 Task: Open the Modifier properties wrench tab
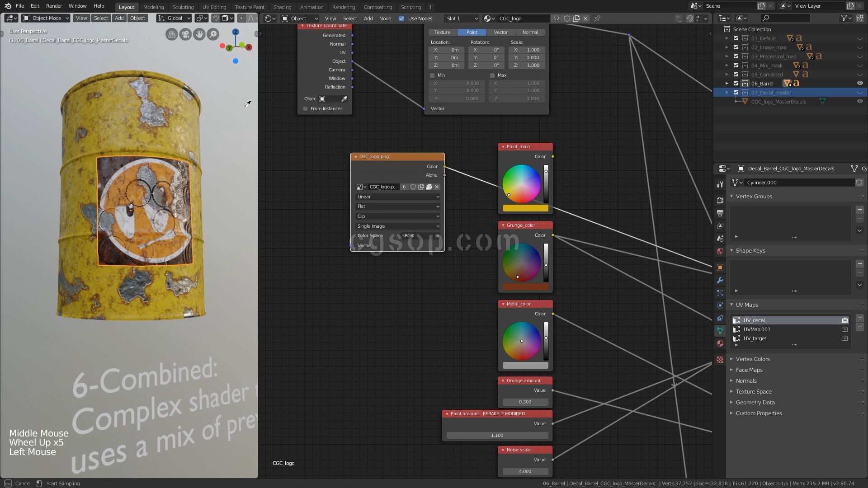(x=720, y=280)
